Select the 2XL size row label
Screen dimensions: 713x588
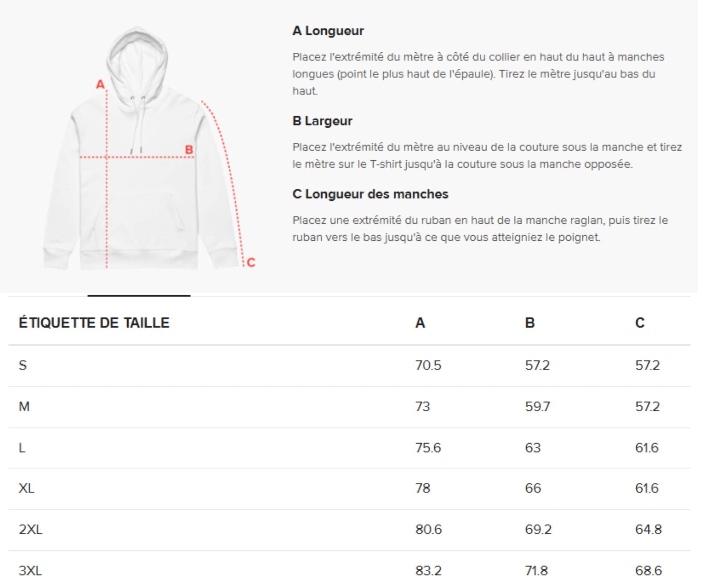coord(30,529)
